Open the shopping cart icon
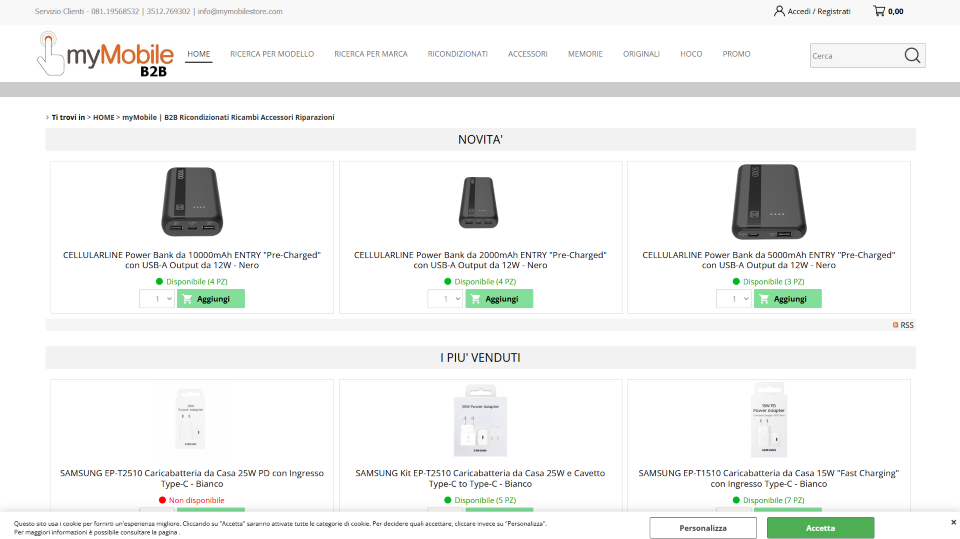960x539 pixels. click(x=879, y=10)
